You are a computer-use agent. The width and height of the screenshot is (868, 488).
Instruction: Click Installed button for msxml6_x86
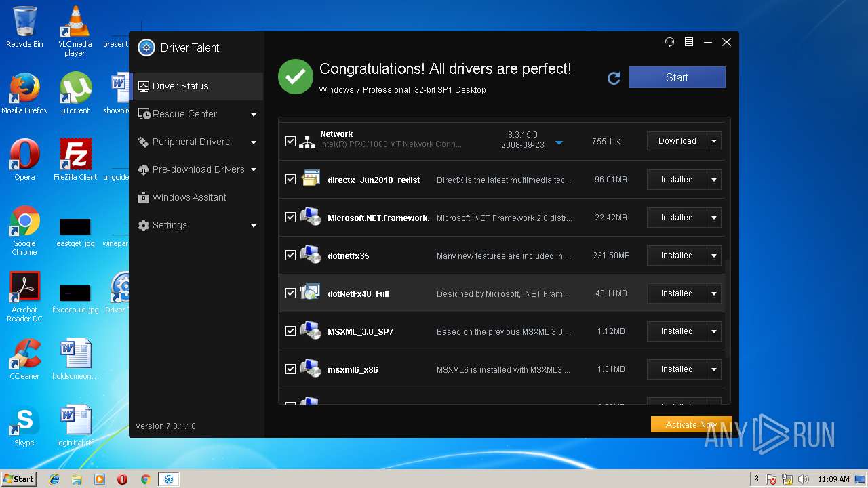point(677,369)
